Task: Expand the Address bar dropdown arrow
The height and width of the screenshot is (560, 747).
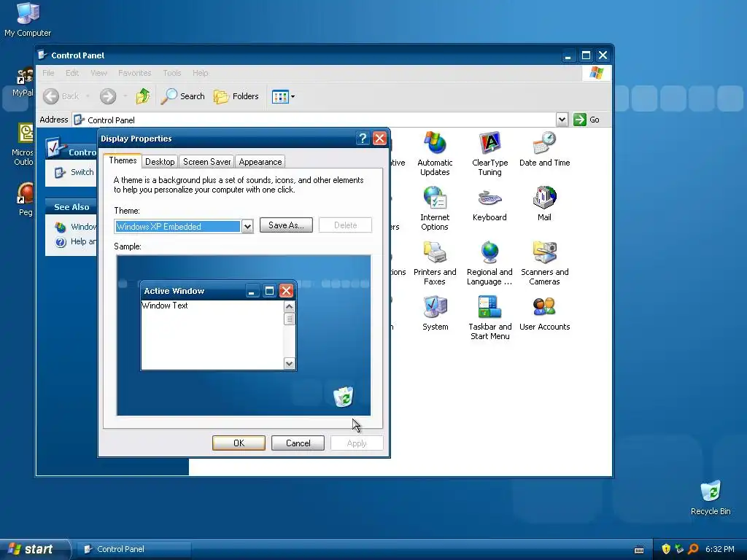Action: coord(562,120)
